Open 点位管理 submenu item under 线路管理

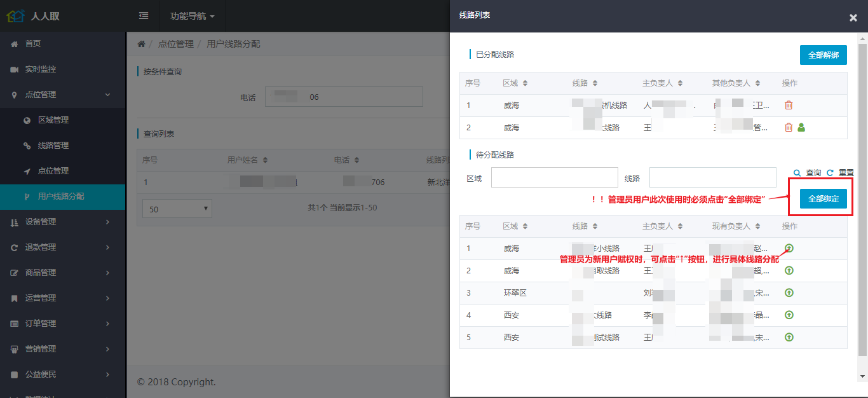(64, 171)
